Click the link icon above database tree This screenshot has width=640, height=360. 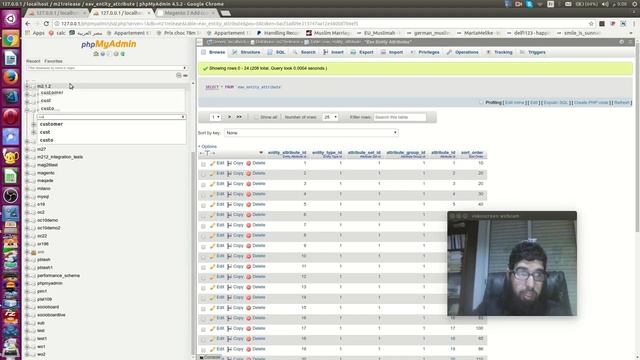[185, 76]
